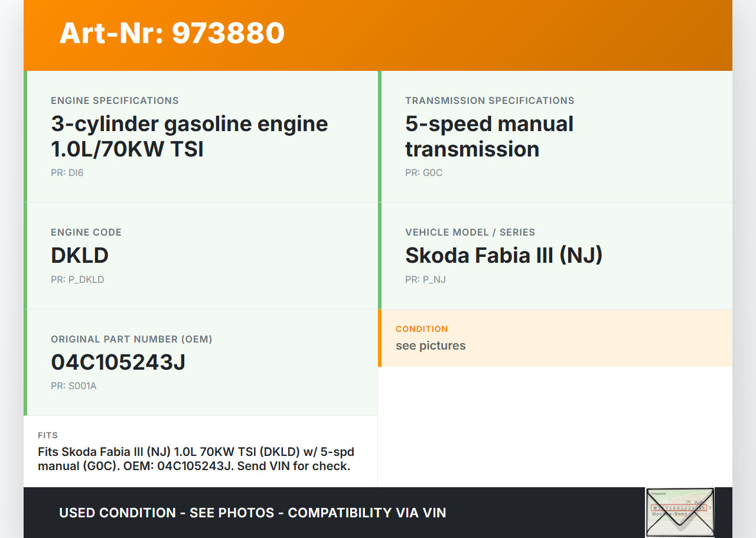756x538 pixels.
Task: Select the 5-speed manual transmission heading
Action: coord(489,136)
